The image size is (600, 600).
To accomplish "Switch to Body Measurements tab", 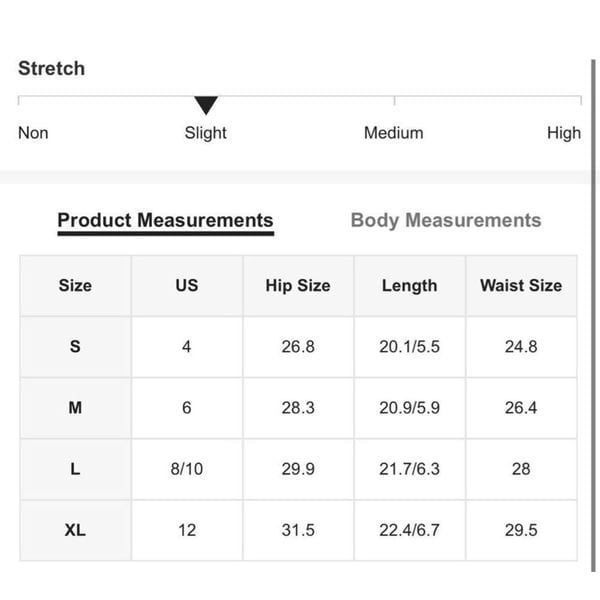I will [x=446, y=220].
